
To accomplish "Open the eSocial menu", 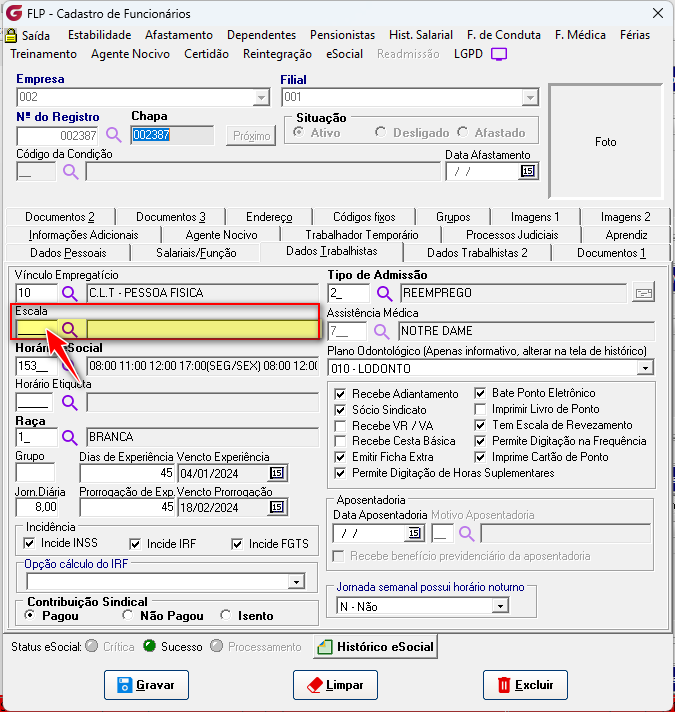I will click(x=345, y=54).
